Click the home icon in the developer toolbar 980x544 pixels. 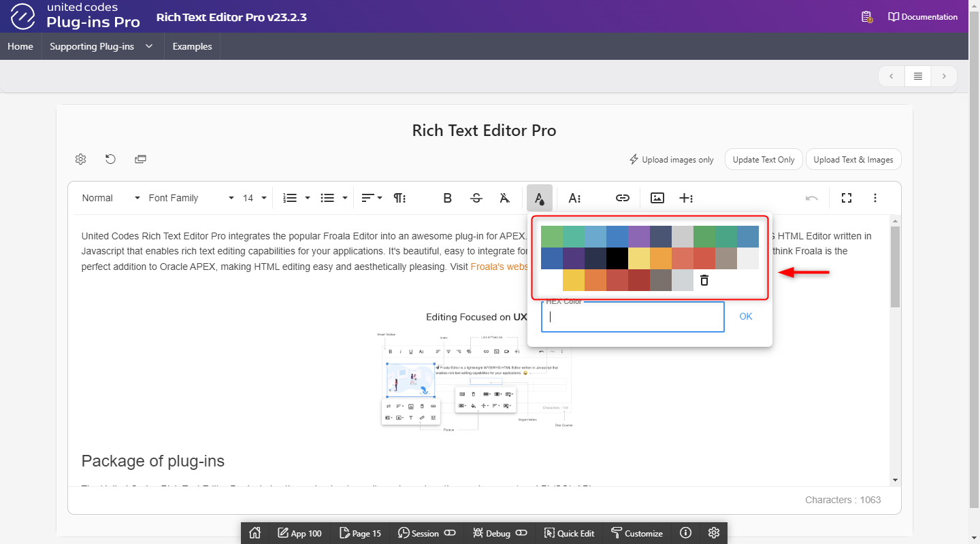click(x=255, y=533)
